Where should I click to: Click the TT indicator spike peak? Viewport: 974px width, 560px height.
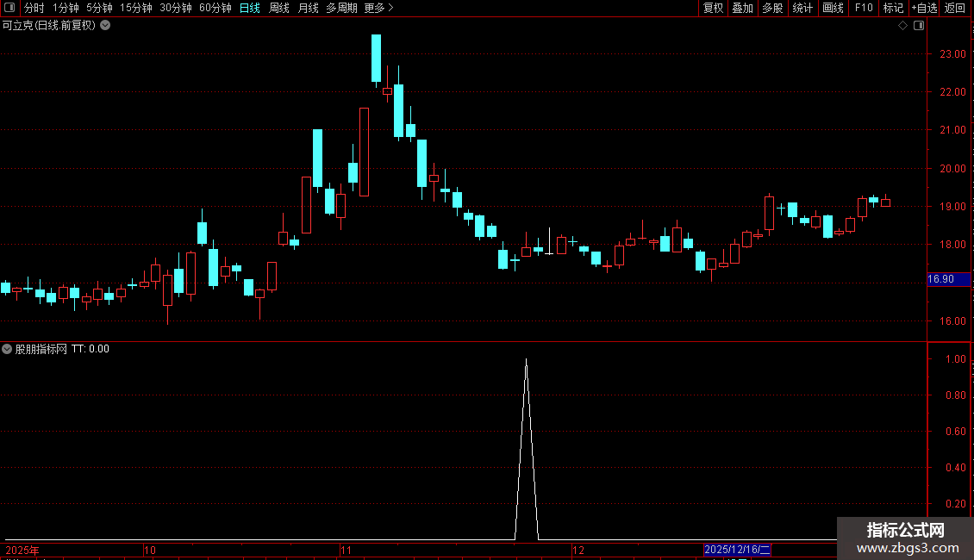526,360
